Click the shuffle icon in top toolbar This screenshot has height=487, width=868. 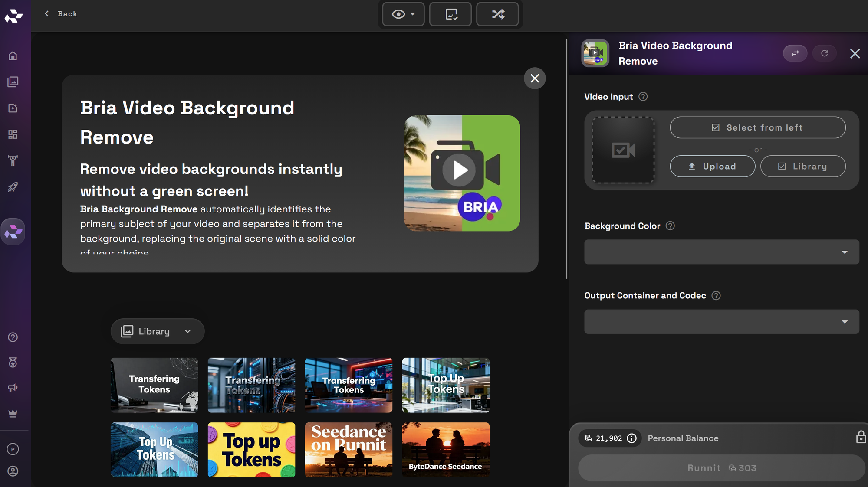click(x=497, y=14)
